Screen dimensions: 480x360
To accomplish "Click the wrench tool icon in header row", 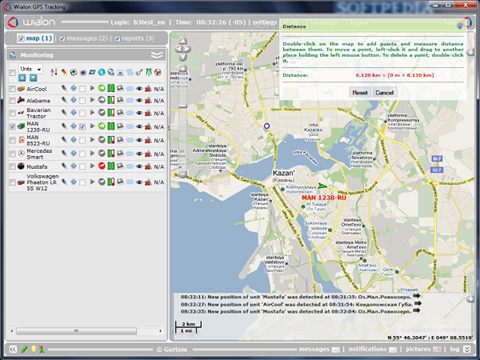I will click(139, 72).
